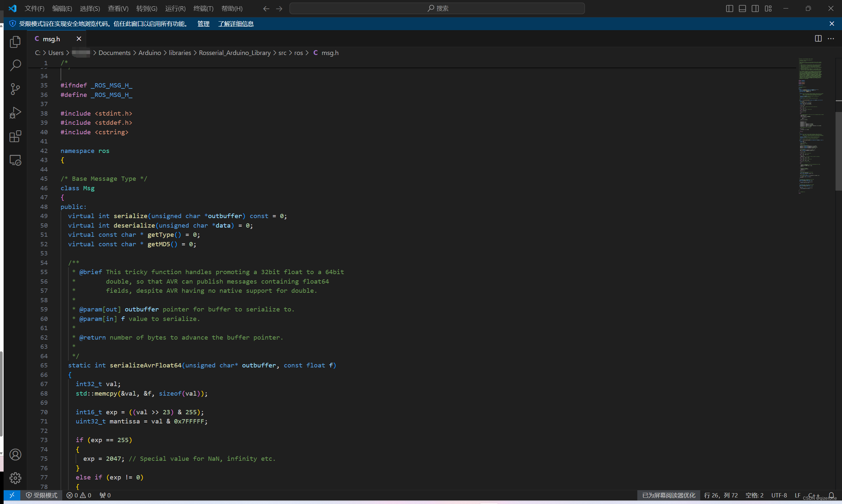Screen dimensions: 842x504
Task: Open the 文件(F) menu
Action: click(x=34, y=8)
